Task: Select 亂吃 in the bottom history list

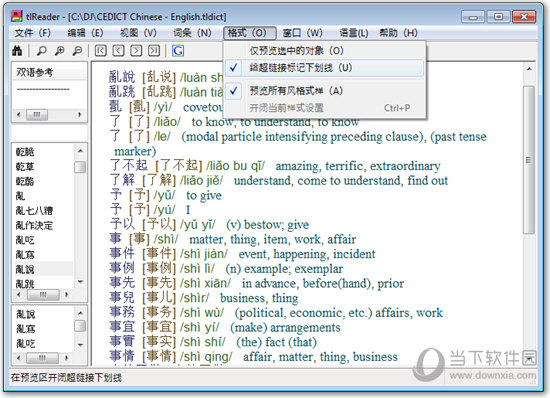Action: pos(26,344)
